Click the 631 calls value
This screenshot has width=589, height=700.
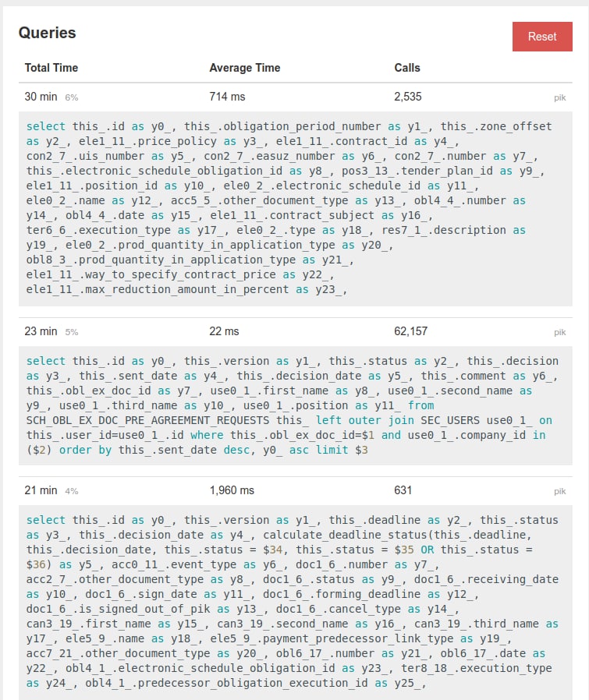tap(403, 490)
